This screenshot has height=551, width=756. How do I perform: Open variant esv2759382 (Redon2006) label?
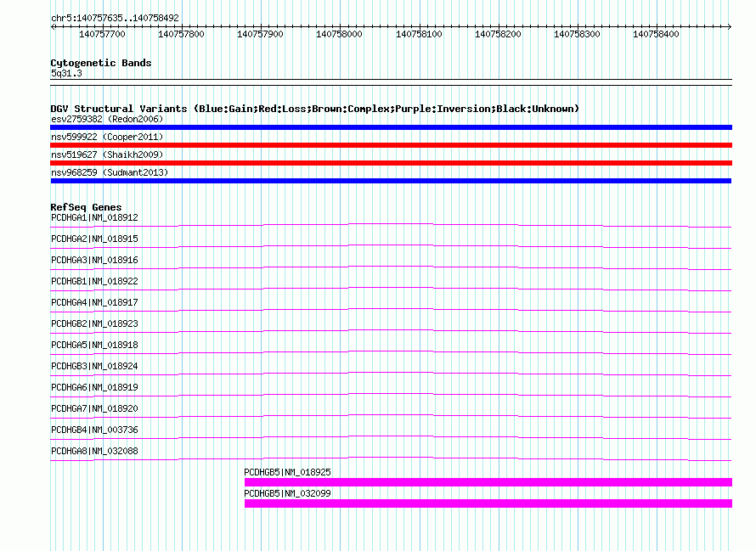107,119
